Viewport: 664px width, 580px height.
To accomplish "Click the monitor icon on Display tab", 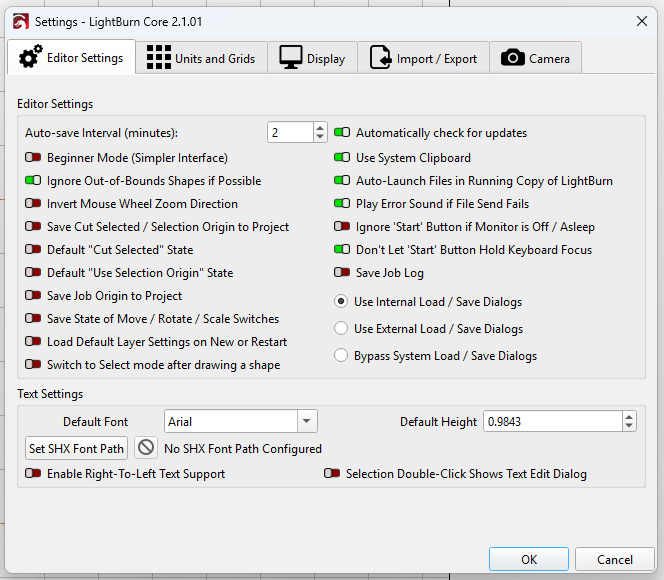I will coord(290,57).
